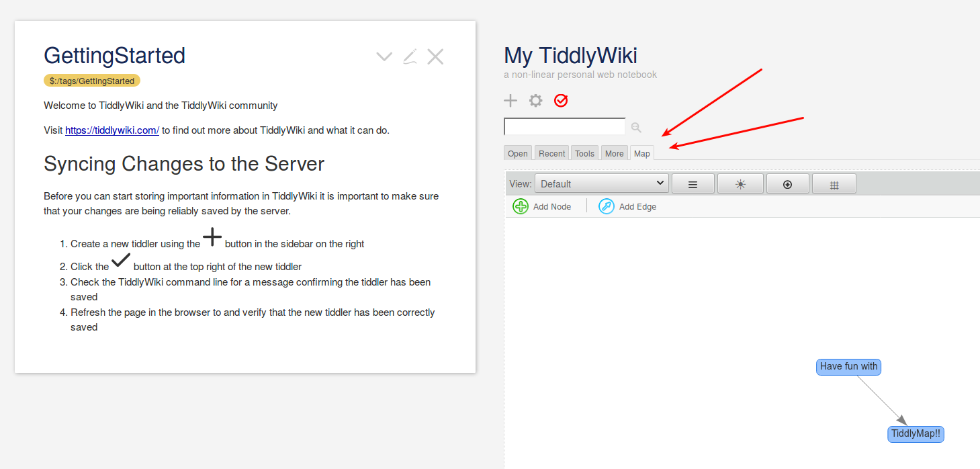Open the https://tiddlywiki.com/ link
Image resolution: width=980 pixels, height=469 pixels.
(x=112, y=130)
